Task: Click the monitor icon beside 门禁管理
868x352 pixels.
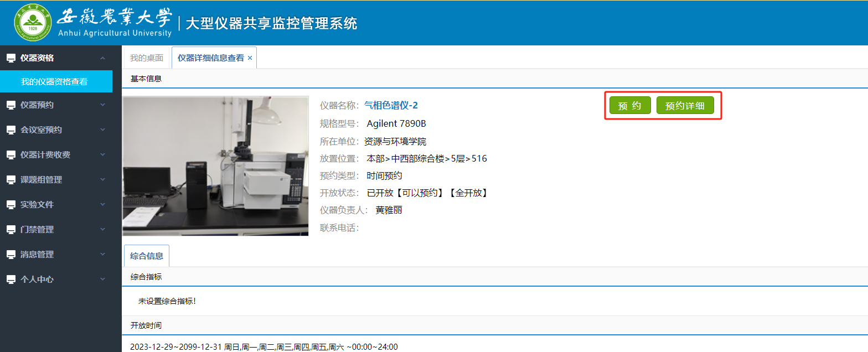Action: pos(11,230)
